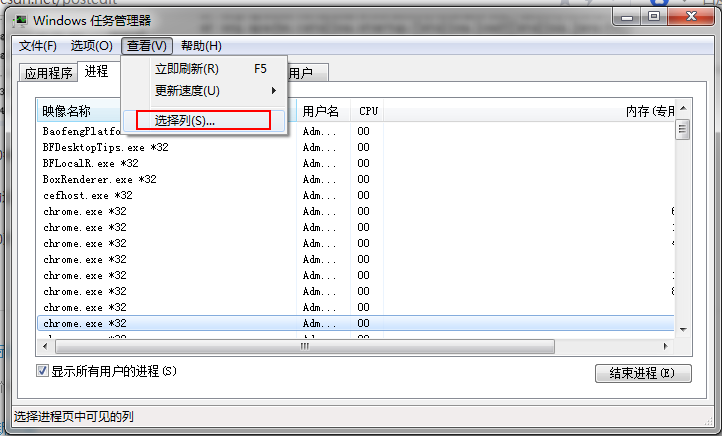Click the horizontal scrollbar left arrow
The height and width of the screenshot is (436, 722).
coord(45,346)
